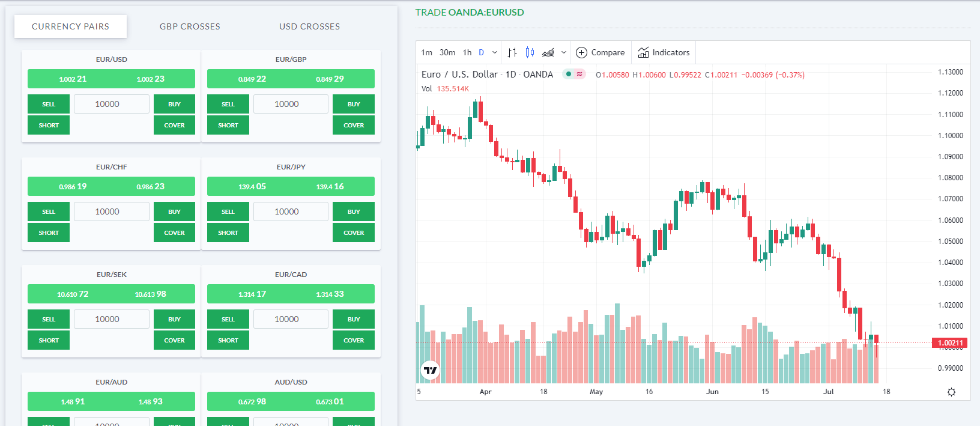980x426 pixels.
Task: Click the AUD/USD ask price 0.67301
Action: click(330, 401)
